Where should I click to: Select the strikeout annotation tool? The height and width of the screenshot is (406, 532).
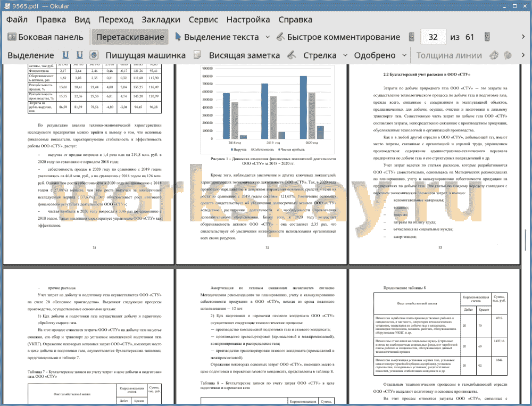94,55
